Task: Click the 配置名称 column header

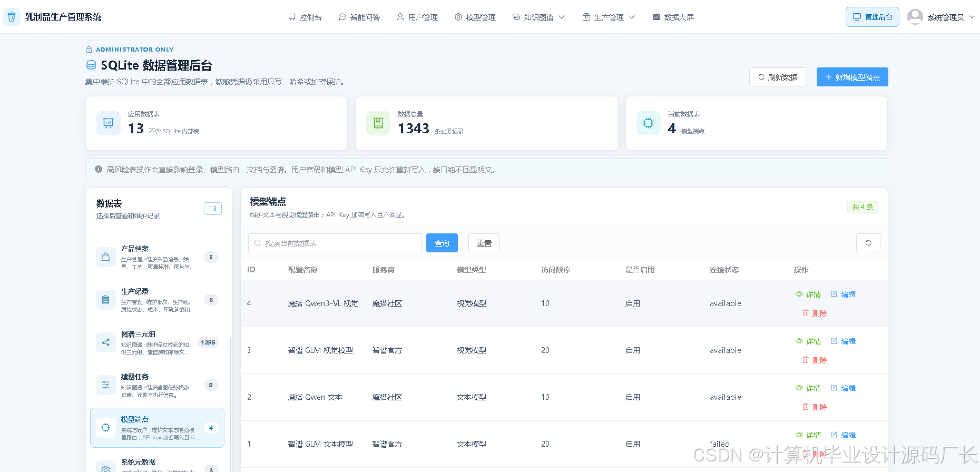Action: coord(303,270)
